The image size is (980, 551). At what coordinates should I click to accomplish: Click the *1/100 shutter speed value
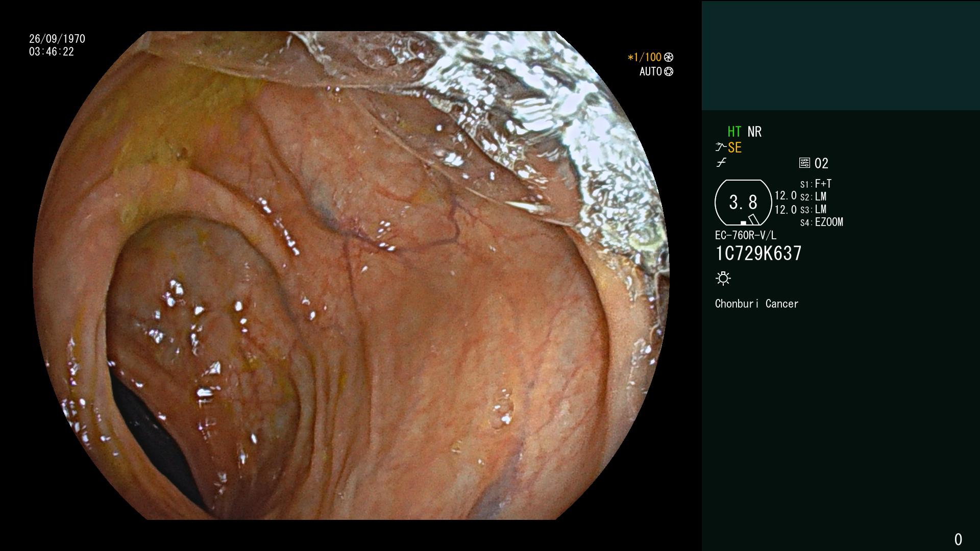[644, 57]
